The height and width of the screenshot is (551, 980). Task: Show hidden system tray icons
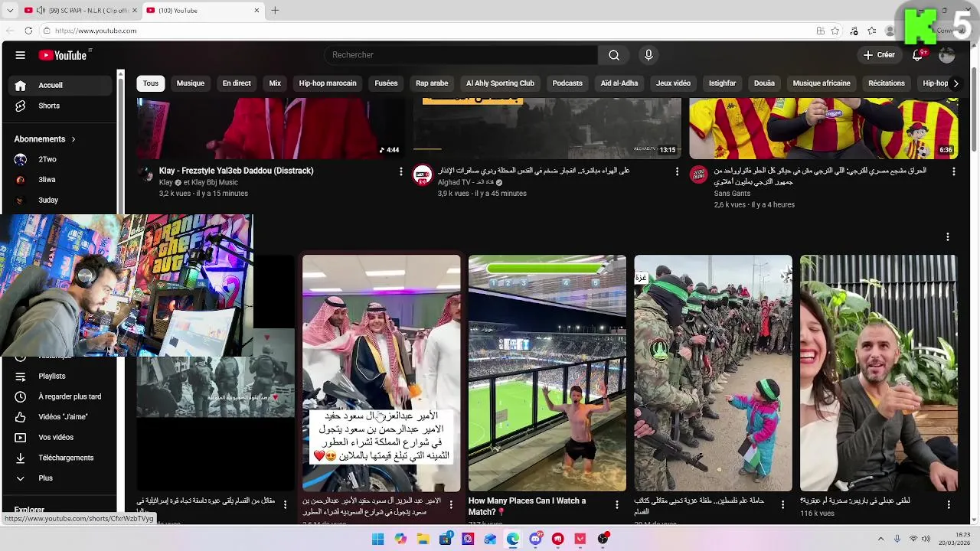(x=880, y=539)
